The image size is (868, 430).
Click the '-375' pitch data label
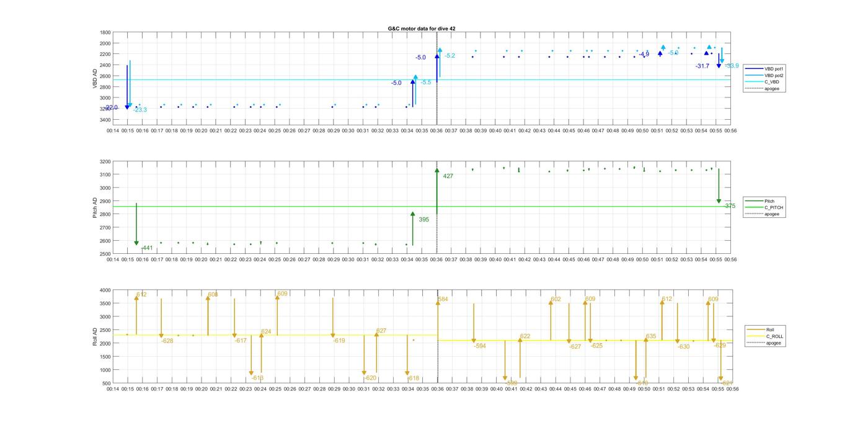(730, 206)
